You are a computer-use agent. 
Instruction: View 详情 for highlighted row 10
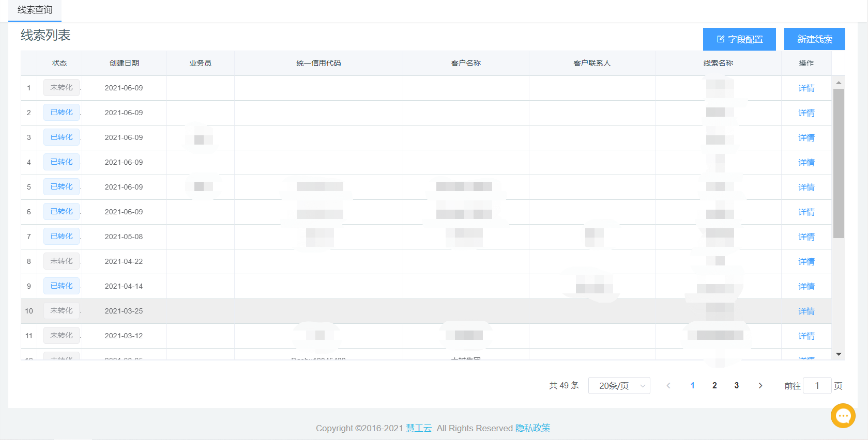pyautogui.click(x=806, y=311)
